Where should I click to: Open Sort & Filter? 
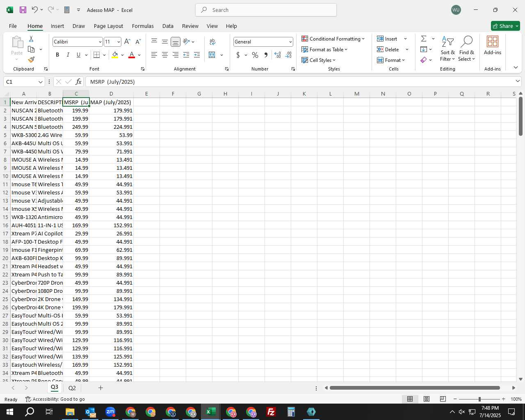[447, 48]
